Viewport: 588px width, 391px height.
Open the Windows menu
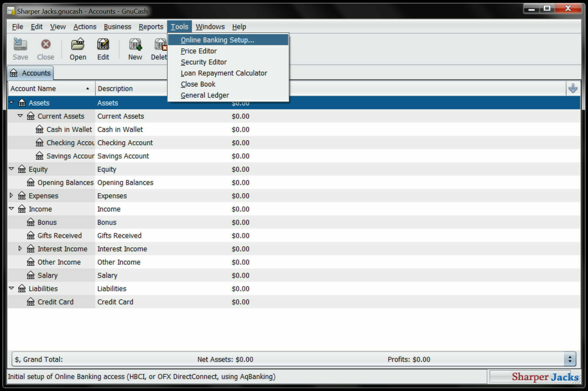point(210,27)
